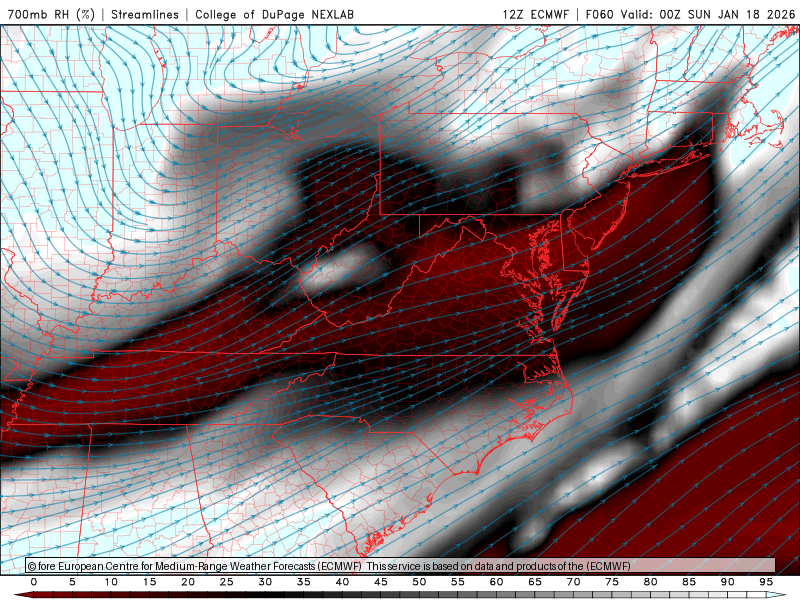Click "Valid: 00Z SUN JAN 18 2026" text
This screenshot has height=600, width=800.
point(708,14)
